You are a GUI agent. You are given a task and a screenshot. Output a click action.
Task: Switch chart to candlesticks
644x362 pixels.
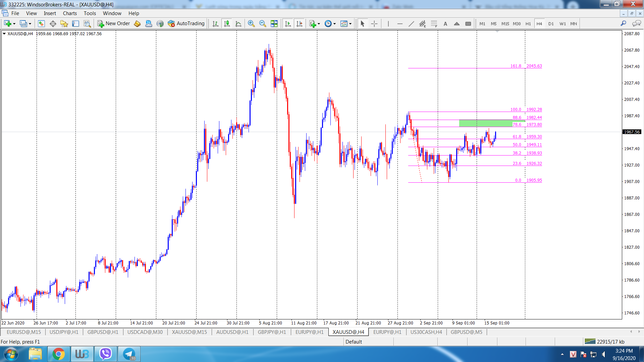pyautogui.click(x=227, y=23)
